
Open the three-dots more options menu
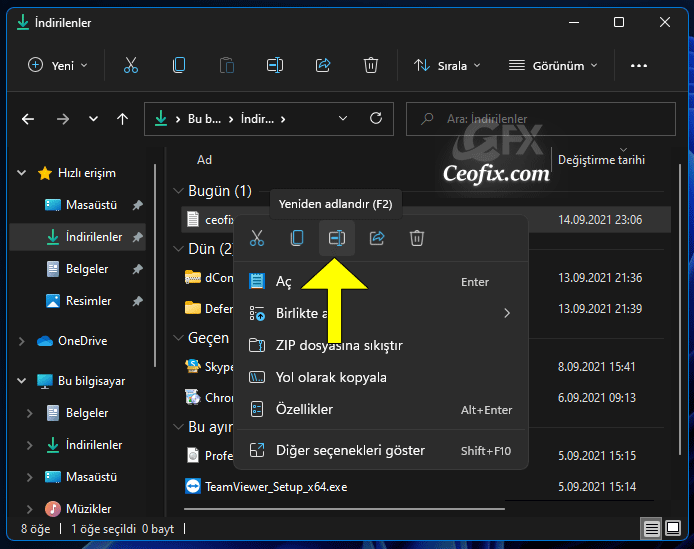click(x=639, y=66)
